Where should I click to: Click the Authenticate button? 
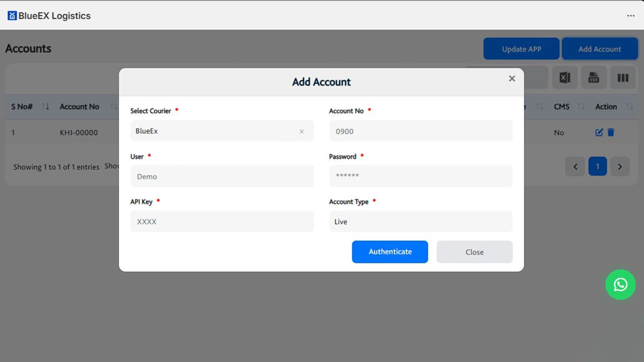click(x=389, y=252)
